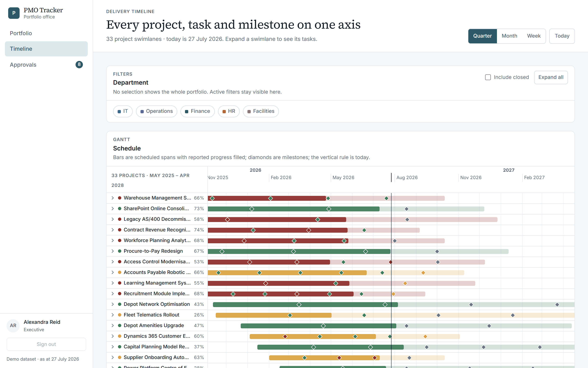Click first milestone diamond on Fleet Telematics bar
The height and width of the screenshot is (368, 588).
click(290, 315)
